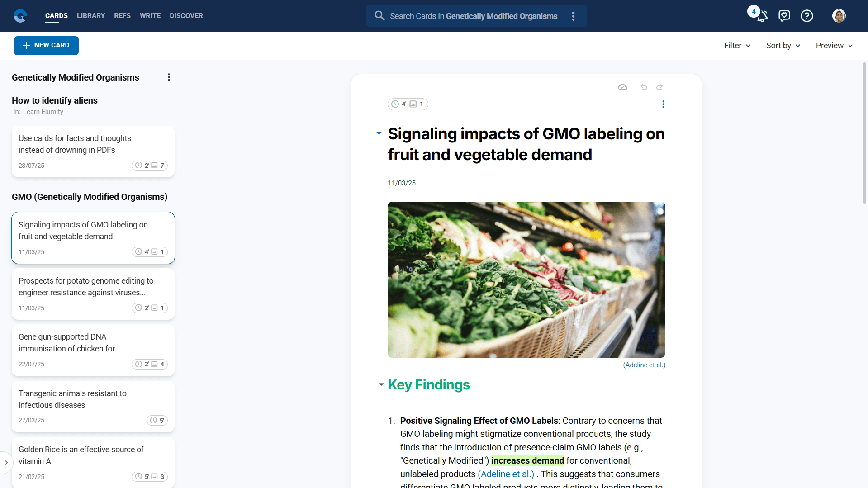This screenshot has width=868, height=488.
Task: Create a new card with New Card
Action: [x=46, y=46]
